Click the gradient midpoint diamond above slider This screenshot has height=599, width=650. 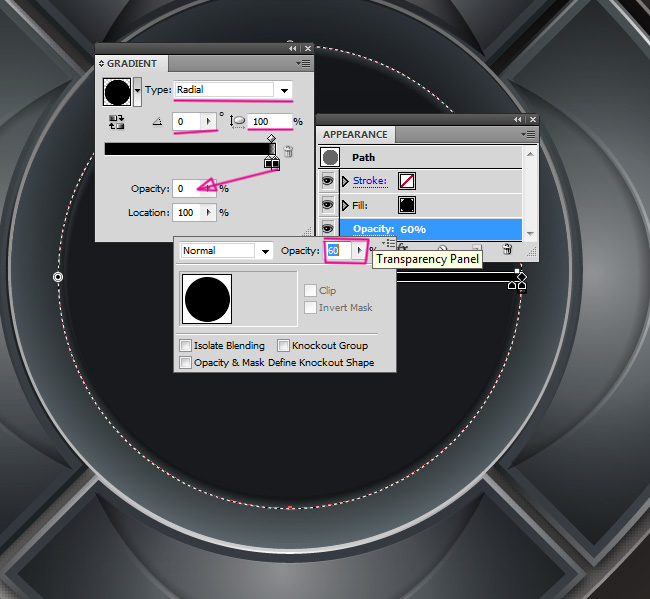(x=271, y=138)
